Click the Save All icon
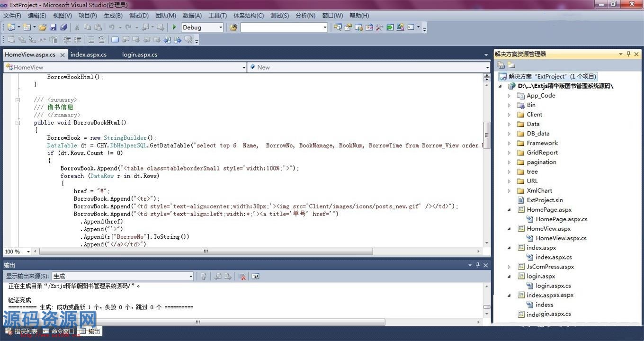The width and height of the screenshot is (644, 341). [63, 27]
